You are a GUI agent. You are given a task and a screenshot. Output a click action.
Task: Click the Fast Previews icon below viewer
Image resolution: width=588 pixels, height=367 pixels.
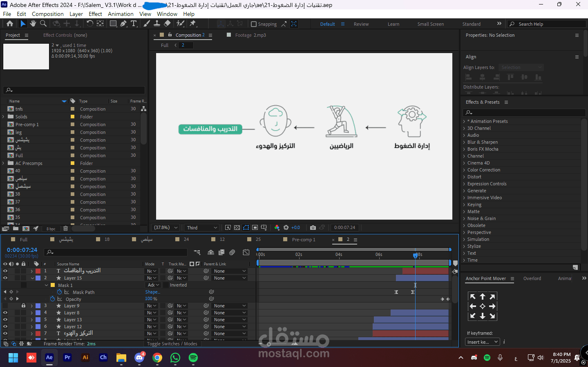point(228,228)
